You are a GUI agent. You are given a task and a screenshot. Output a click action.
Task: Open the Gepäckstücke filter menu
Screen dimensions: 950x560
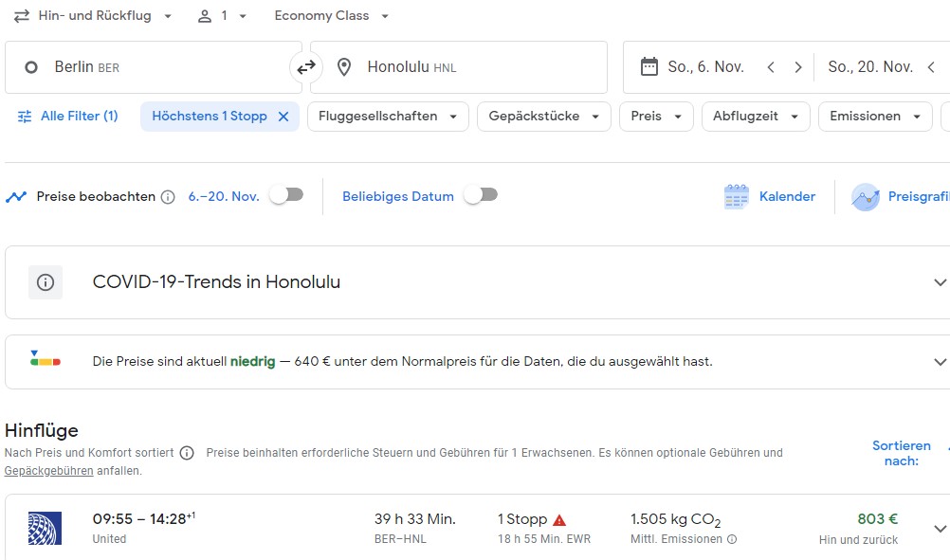coord(543,117)
